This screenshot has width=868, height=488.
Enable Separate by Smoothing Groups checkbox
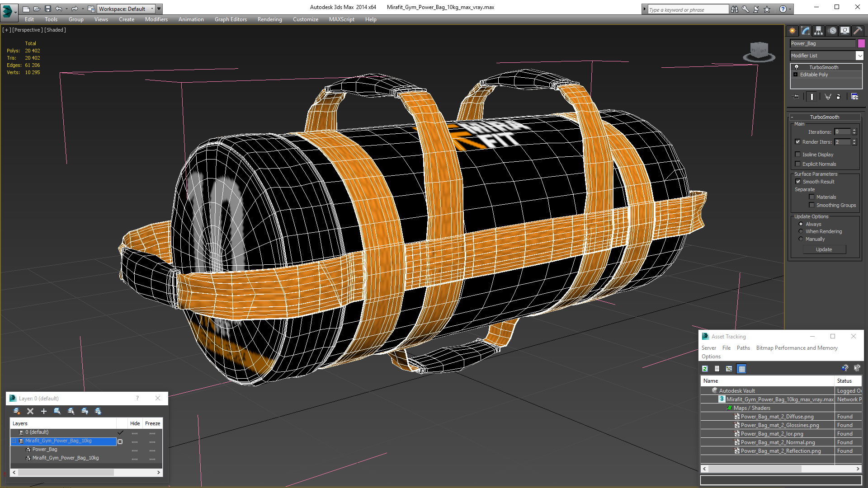811,205
